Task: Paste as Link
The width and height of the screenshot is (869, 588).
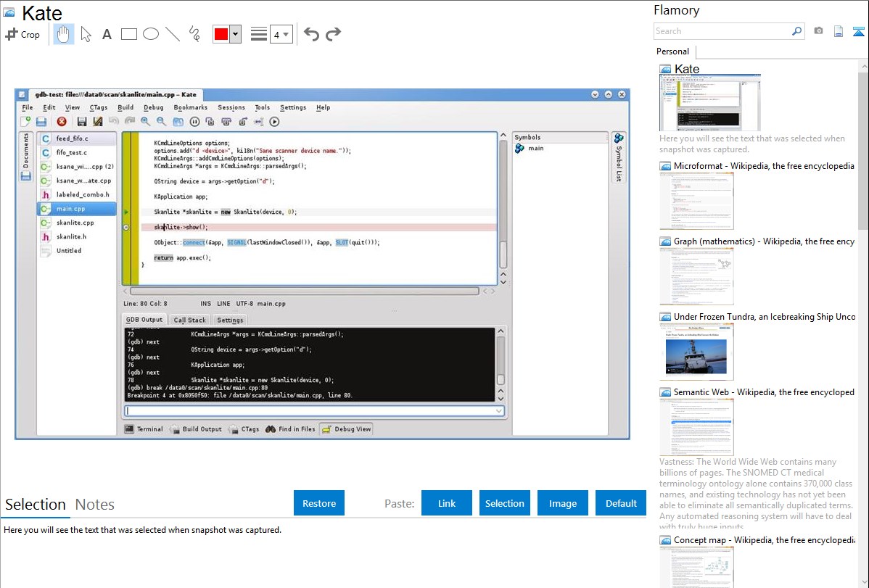Action: tap(447, 503)
